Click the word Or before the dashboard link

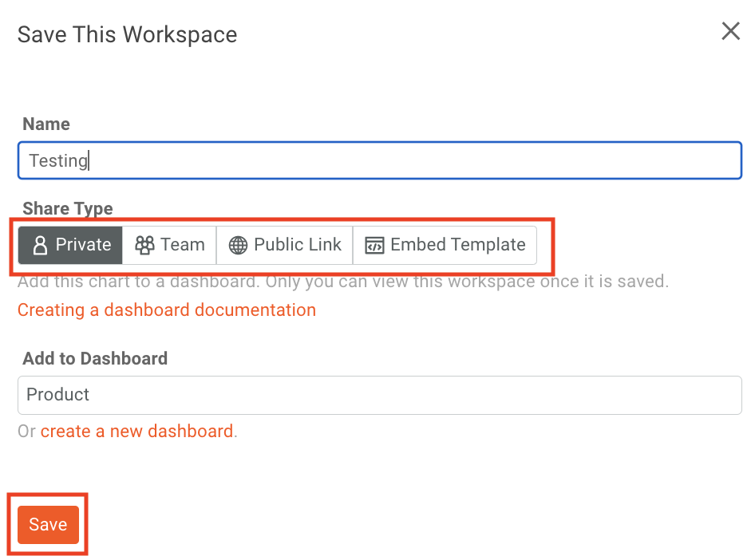pos(27,432)
